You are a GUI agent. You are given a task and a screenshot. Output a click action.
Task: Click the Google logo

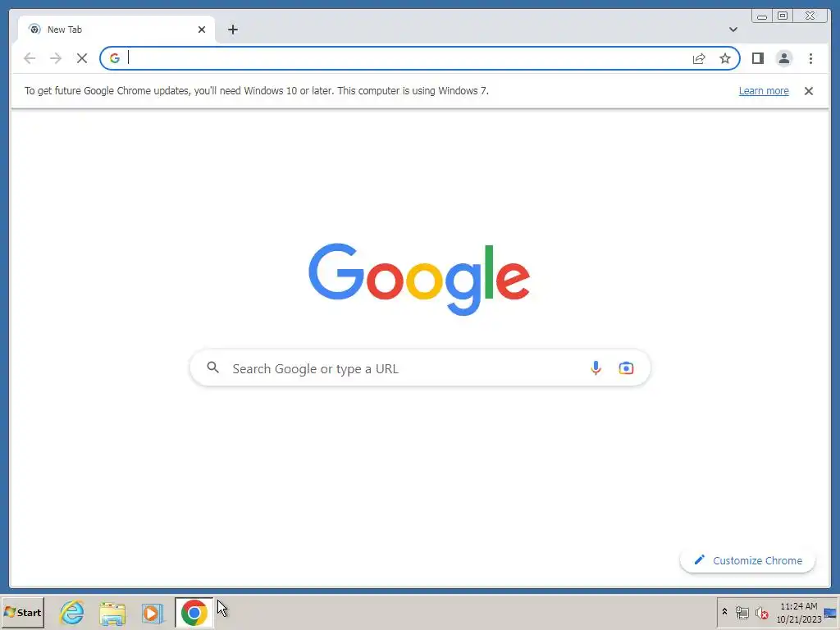[419, 279]
